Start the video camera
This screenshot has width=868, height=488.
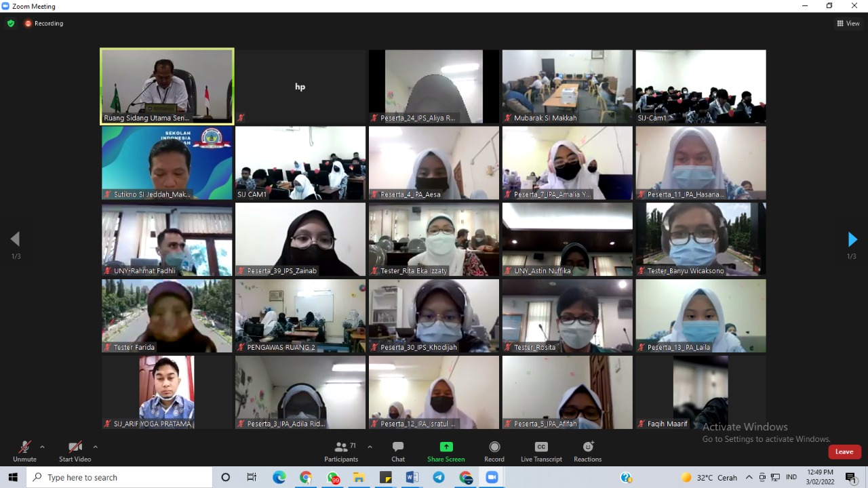75,451
